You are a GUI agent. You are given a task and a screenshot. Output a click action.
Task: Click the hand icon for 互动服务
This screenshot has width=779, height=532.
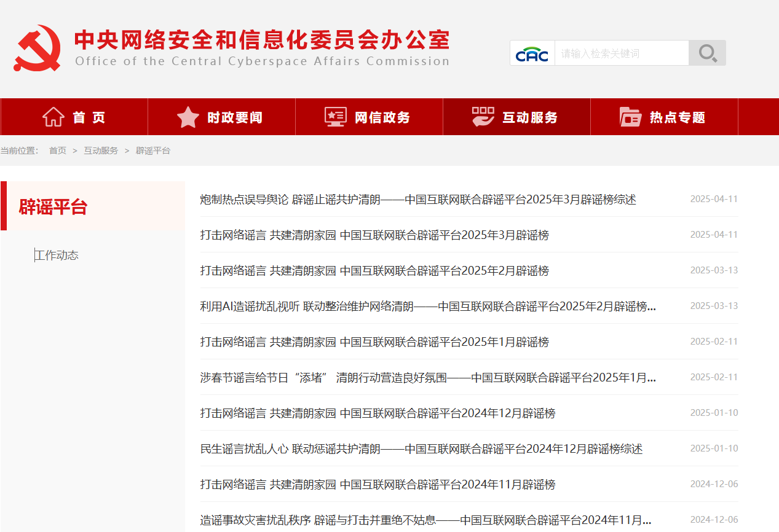click(x=483, y=117)
